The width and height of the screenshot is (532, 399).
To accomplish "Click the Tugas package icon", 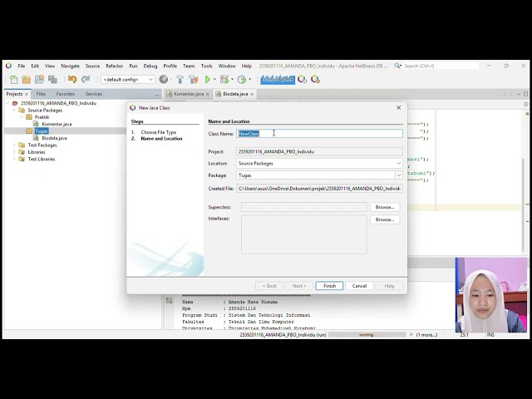I will pos(29,131).
